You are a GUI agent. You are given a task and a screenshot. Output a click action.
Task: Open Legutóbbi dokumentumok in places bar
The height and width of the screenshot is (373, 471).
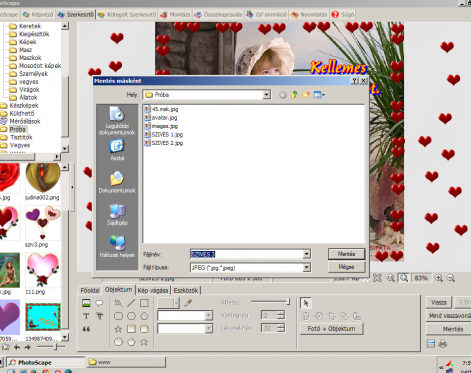(x=117, y=121)
